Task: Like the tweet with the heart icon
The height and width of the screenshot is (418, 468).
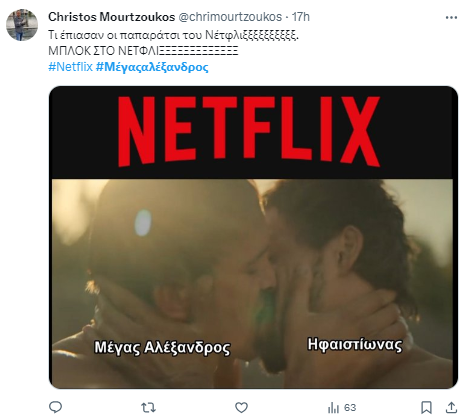Action: [241, 407]
